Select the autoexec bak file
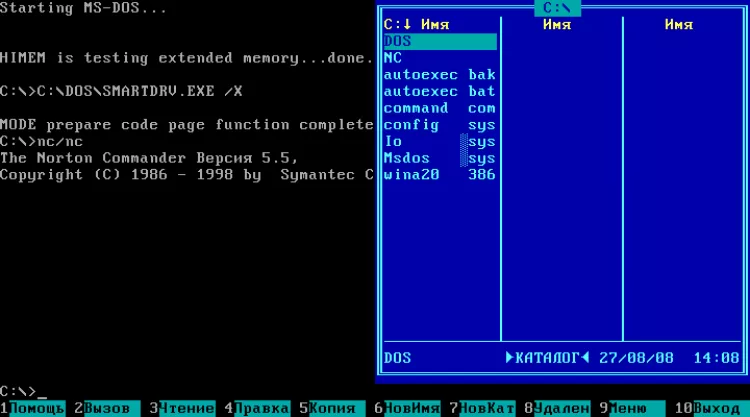The height and width of the screenshot is (417, 750). point(439,75)
